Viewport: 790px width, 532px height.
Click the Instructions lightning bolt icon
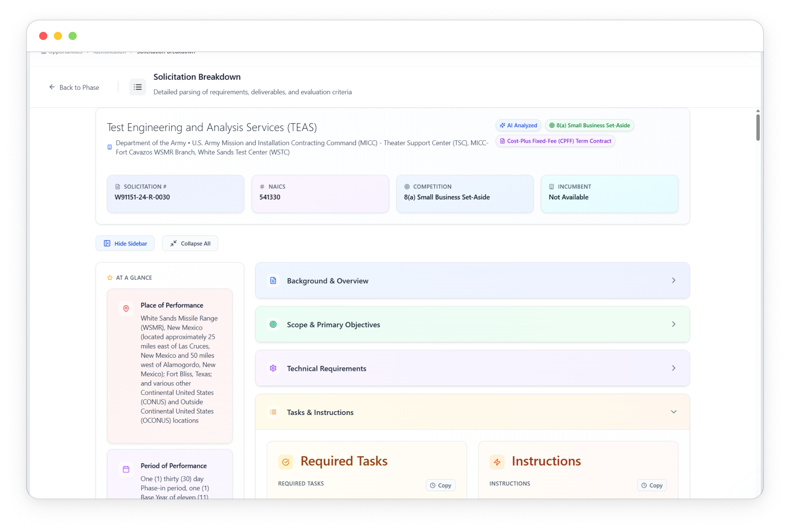point(497,462)
